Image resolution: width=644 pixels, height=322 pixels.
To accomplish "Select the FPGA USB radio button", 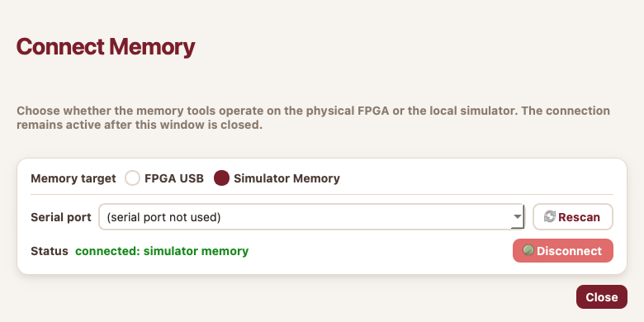I will pyautogui.click(x=133, y=178).
